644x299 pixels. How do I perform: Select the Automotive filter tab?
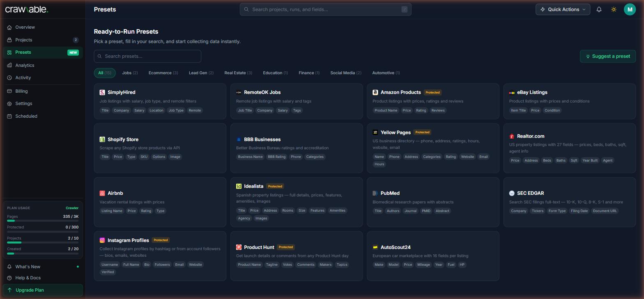point(386,73)
